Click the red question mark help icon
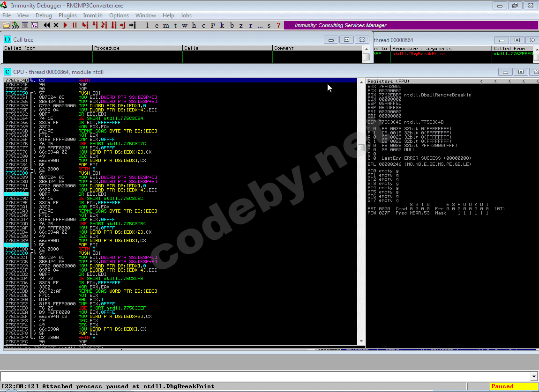 (279, 25)
